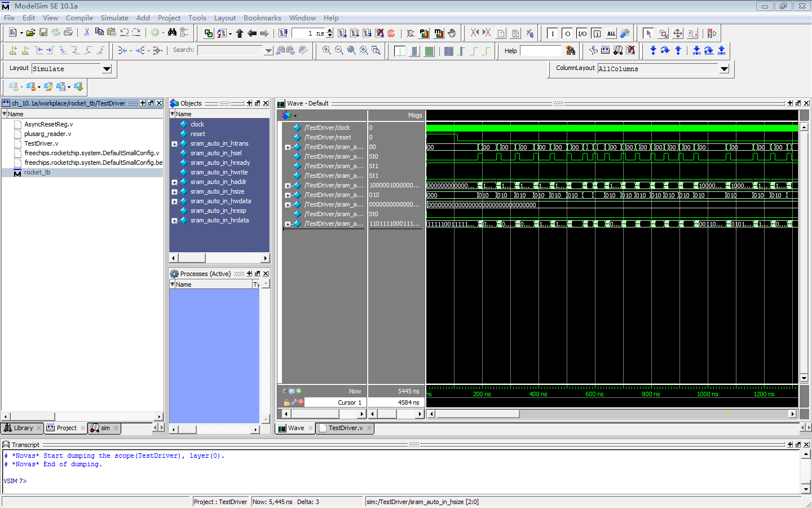Click the Step Into blue arrow icon
This screenshot has width=812, height=508.
tap(653, 50)
